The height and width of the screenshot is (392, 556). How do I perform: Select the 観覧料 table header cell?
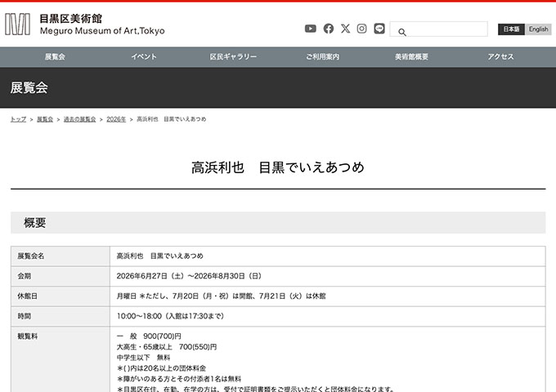point(61,359)
